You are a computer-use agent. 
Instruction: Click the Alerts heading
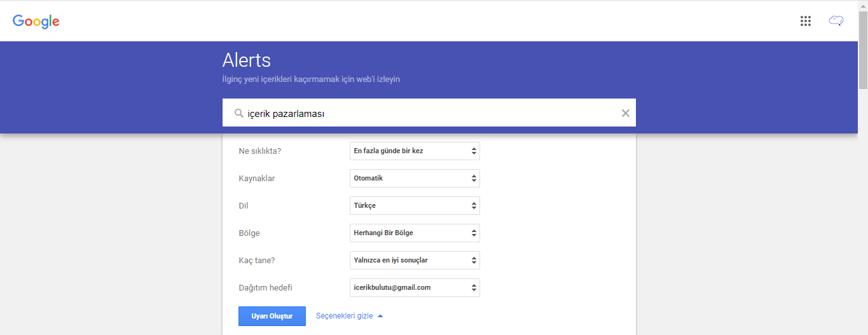click(x=247, y=60)
